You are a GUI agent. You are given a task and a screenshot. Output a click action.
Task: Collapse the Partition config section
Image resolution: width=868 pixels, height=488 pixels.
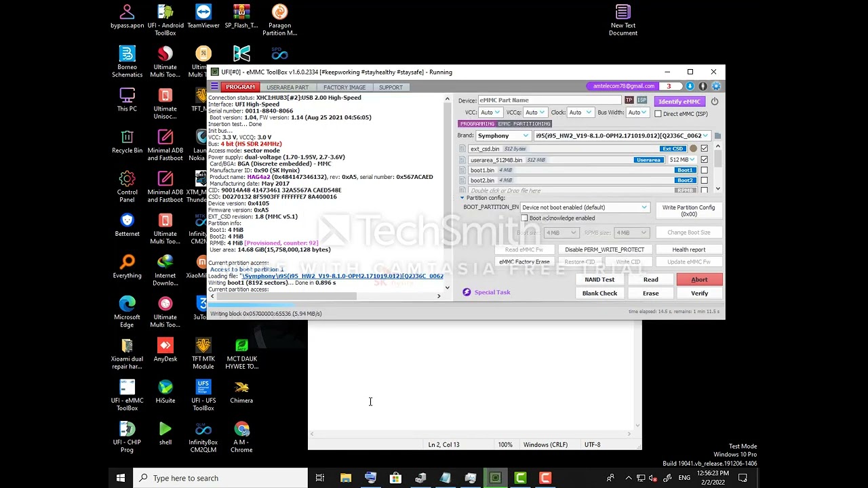[x=462, y=198]
